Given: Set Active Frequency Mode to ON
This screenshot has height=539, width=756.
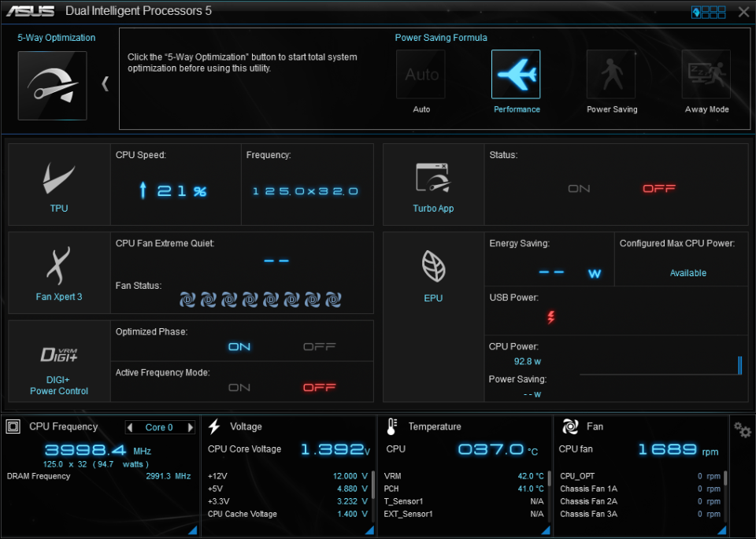Looking at the screenshot, I should [x=239, y=388].
